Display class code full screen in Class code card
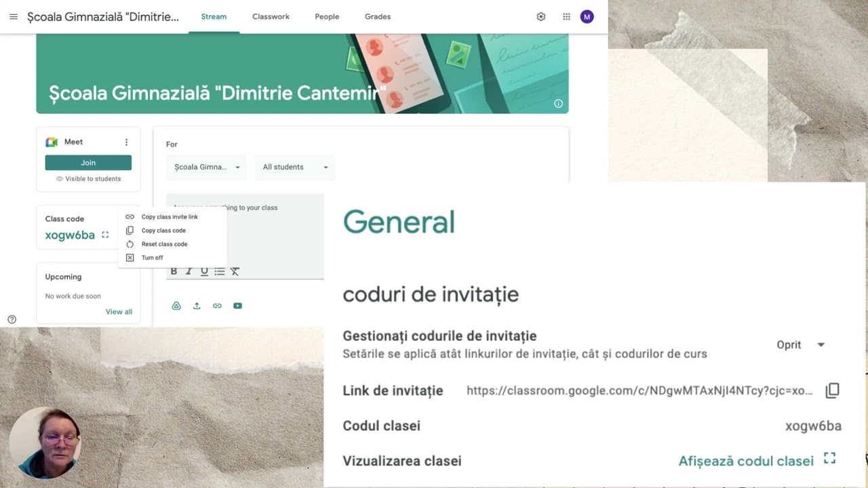The width and height of the screenshot is (868, 488). pos(105,235)
